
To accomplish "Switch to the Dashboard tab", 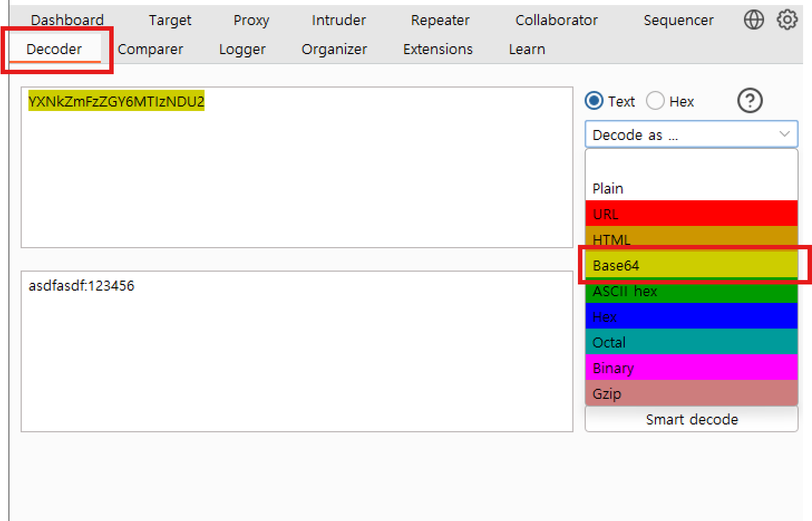I will click(67, 20).
